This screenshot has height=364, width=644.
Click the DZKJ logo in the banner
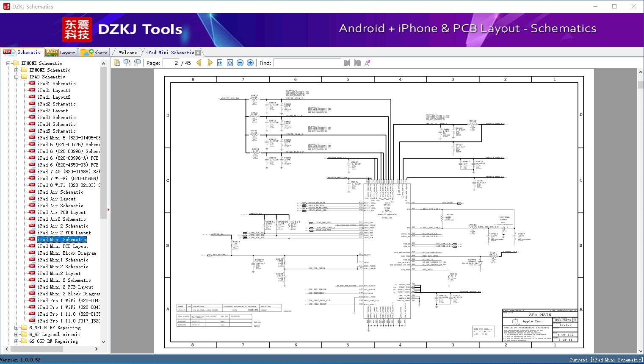point(77,30)
